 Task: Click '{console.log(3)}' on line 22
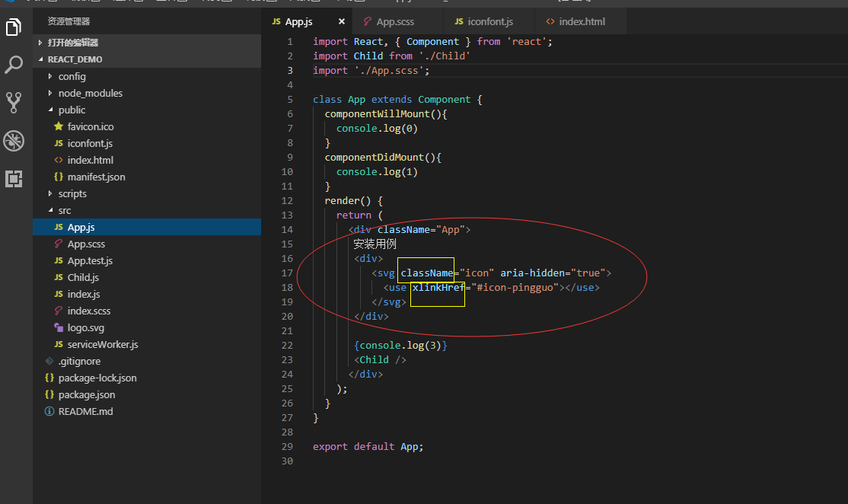[400, 346]
